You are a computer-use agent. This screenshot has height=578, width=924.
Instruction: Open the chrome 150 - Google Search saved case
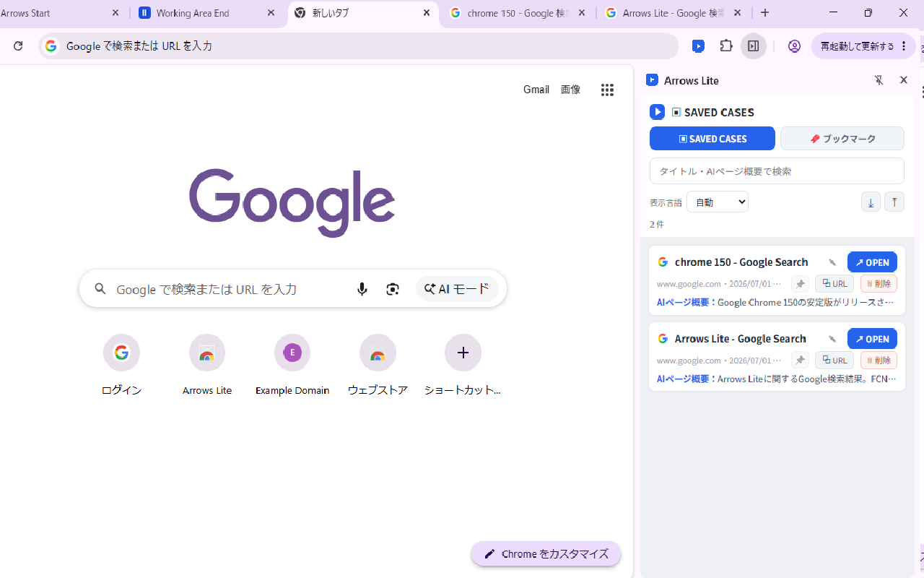click(872, 262)
